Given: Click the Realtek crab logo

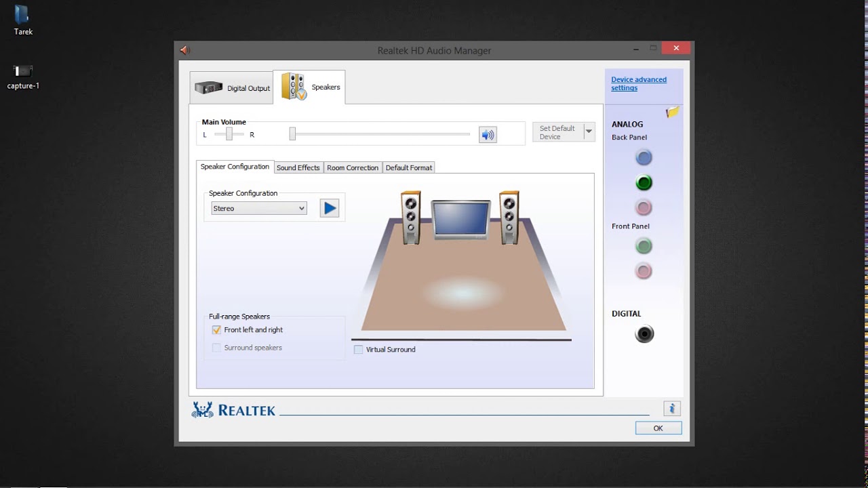Looking at the screenshot, I should pos(203,409).
